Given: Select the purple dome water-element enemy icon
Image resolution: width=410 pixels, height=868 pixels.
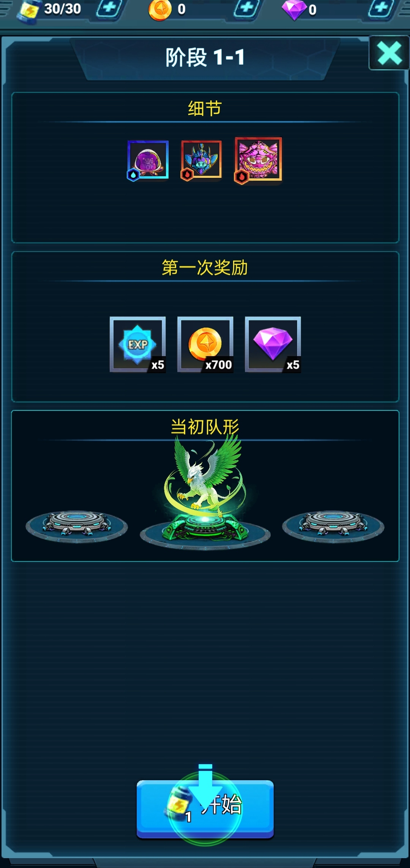Looking at the screenshot, I should tap(148, 160).
